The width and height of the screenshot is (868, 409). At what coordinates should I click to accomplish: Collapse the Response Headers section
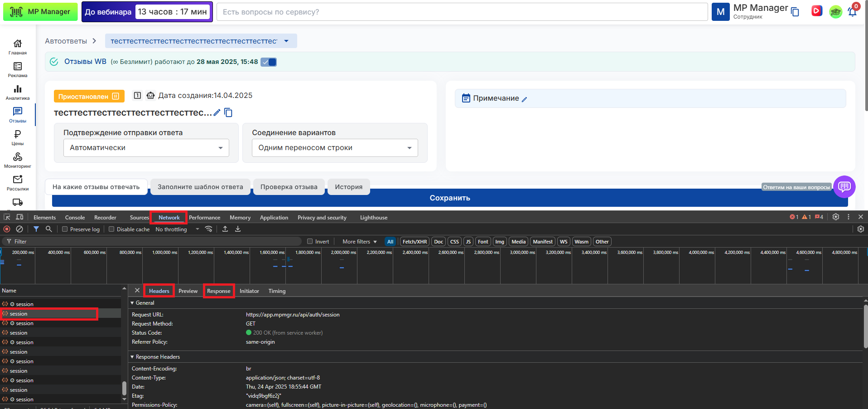(x=133, y=357)
